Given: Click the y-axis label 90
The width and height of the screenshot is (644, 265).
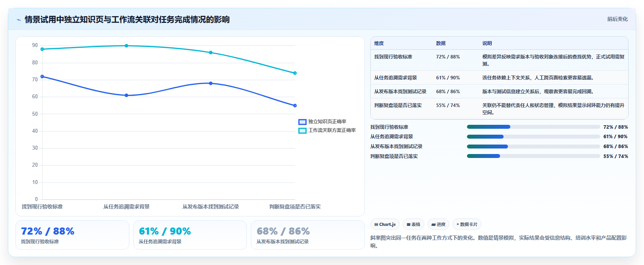Looking at the screenshot, I should [x=35, y=45].
